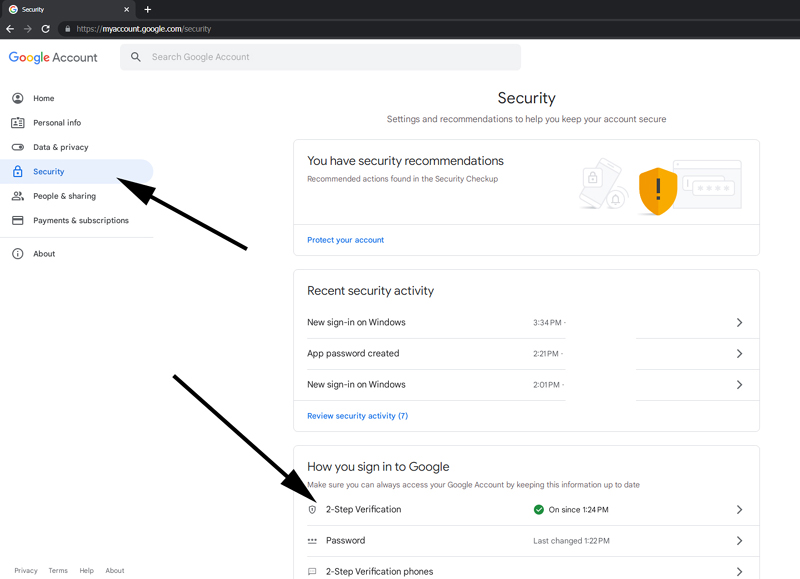Click the Home profile icon in sidebar
This screenshot has height=579, width=800.
point(18,98)
